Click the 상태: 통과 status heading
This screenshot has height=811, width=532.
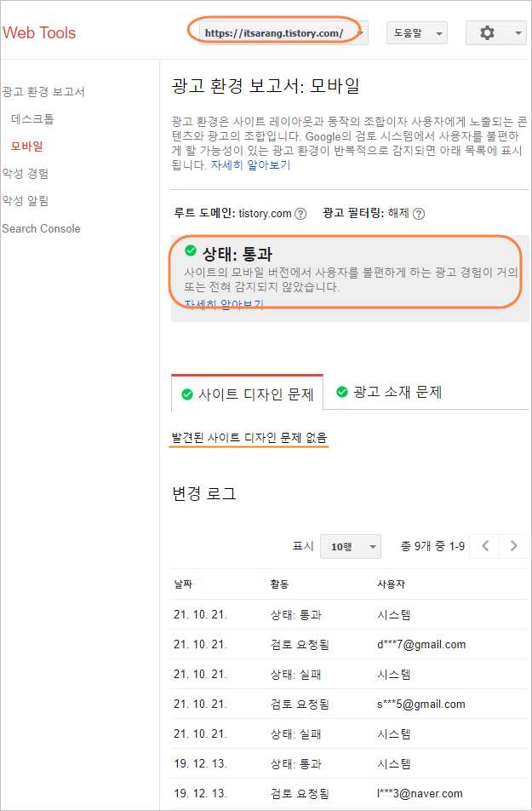pyautogui.click(x=237, y=254)
